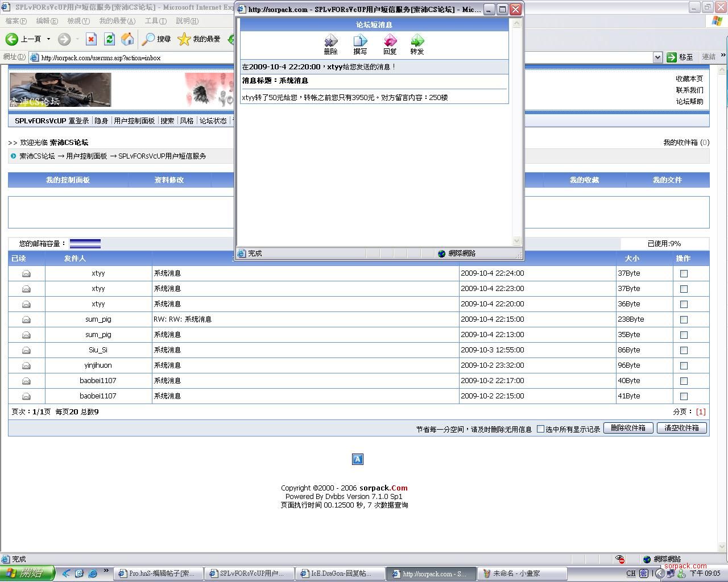Click the Forward (转发) icon in popup
The height and width of the screenshot is (582, 728).
pos(417,41)
